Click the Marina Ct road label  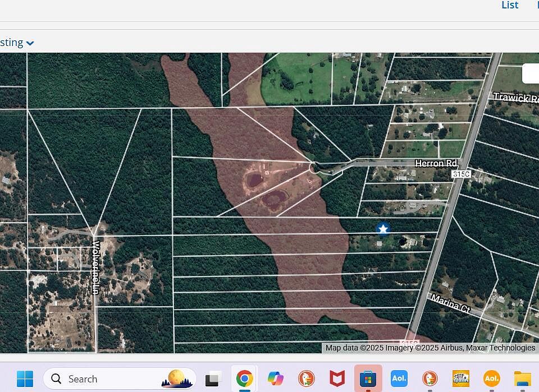pos(451,303)
